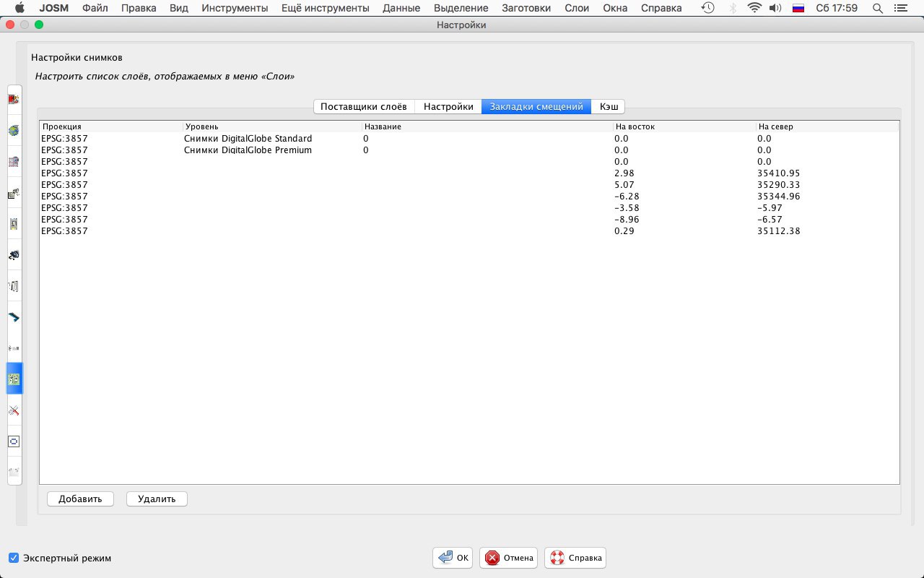Viewport: 924px width, 578px height.
Task: Open the seventh sidebar preferences icon
Action: (14, 286)
